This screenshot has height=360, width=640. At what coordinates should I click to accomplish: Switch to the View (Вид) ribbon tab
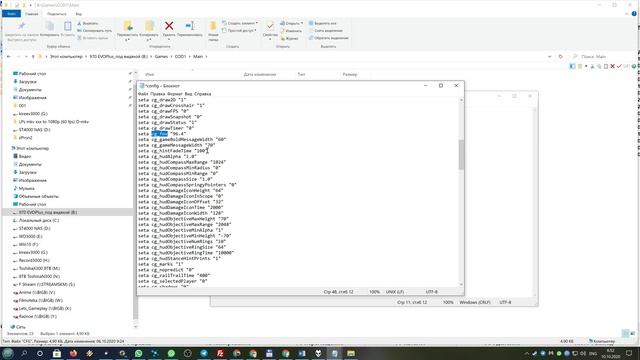click(78, 14)
